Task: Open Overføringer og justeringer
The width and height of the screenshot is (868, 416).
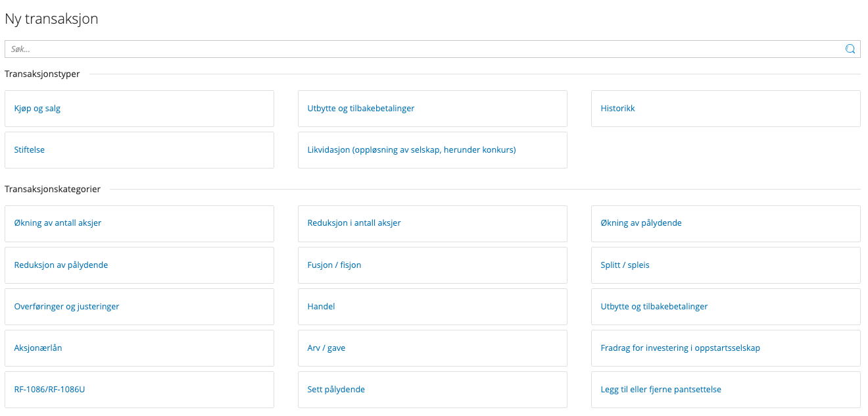Action: (139, 307)
